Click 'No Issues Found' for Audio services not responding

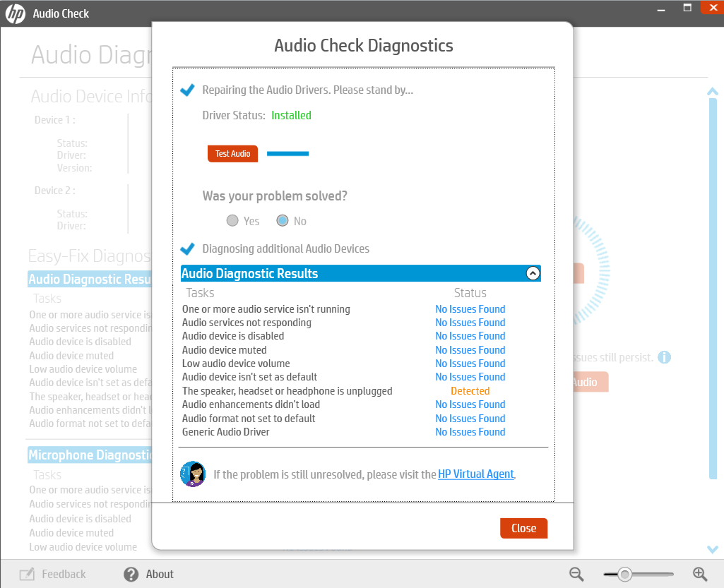pos(470,322)
